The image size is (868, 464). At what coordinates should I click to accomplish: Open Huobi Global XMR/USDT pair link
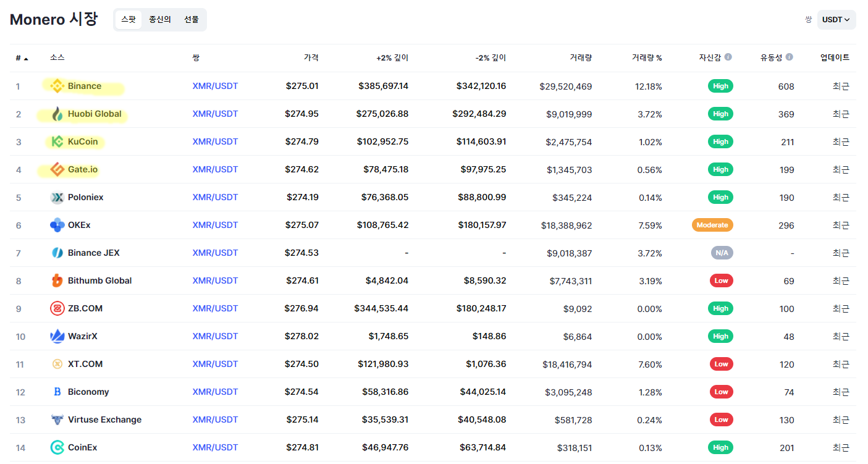point(215,114)
